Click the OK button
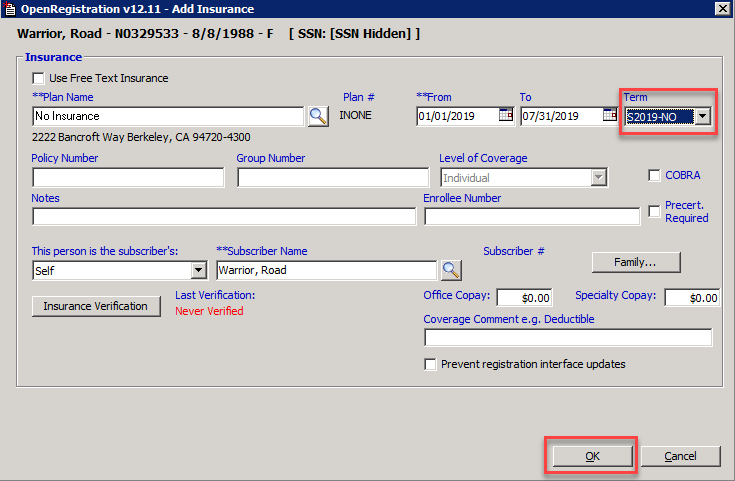735x481 pixels. pyautogui.click(x=592, y=456)
